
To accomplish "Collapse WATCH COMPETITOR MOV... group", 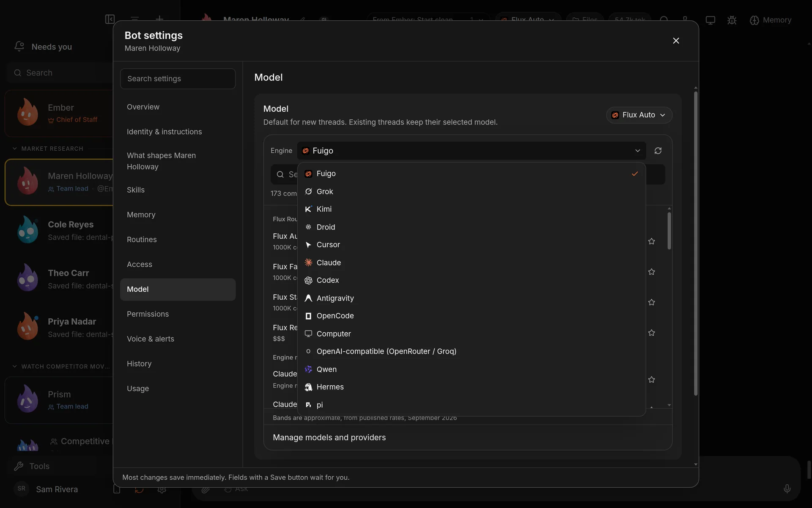I will (61, 367).
